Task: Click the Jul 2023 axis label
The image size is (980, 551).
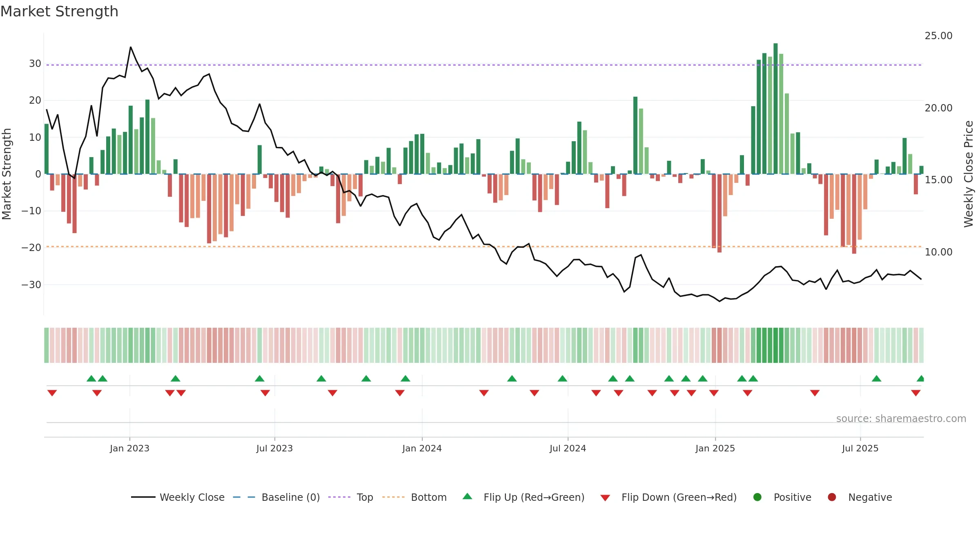Action: (x=274, y=449)
